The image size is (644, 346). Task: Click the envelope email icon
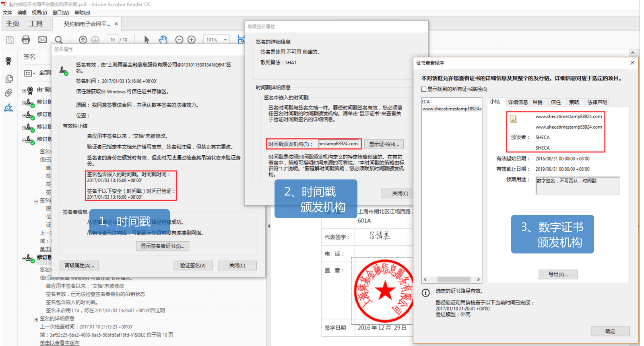(x=42, y=39)
